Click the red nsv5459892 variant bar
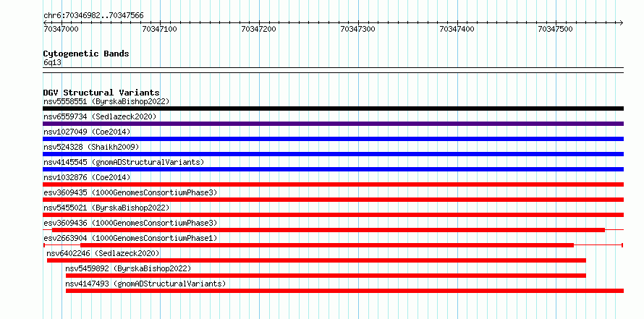 click(x=326, y=276)
